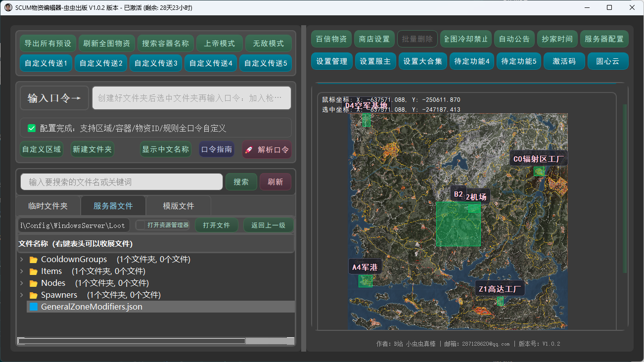Click the file name search input field
This screenshot has width=644, height=362.
(x=122, y=182)
